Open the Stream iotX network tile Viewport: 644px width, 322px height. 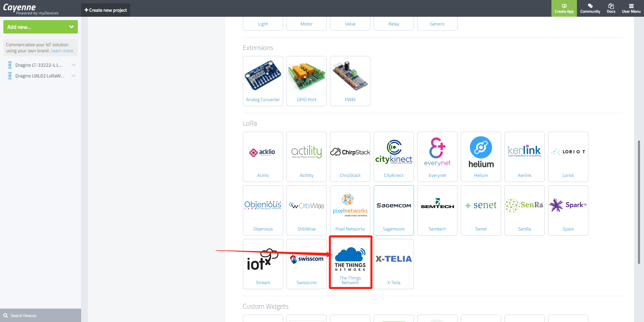tap(263, 264)
